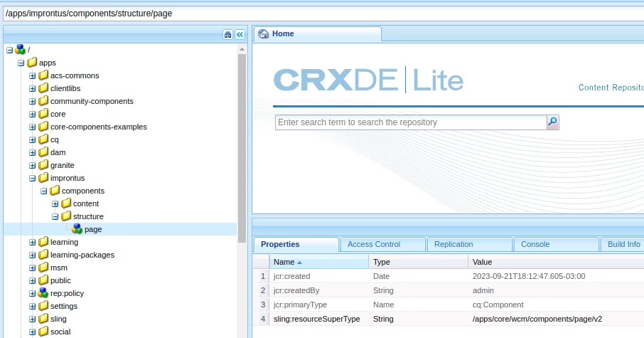Open the Access Control tab
The height and width of the screenshot is (338, 644).
pyautogui.click(x=383, y=244)
